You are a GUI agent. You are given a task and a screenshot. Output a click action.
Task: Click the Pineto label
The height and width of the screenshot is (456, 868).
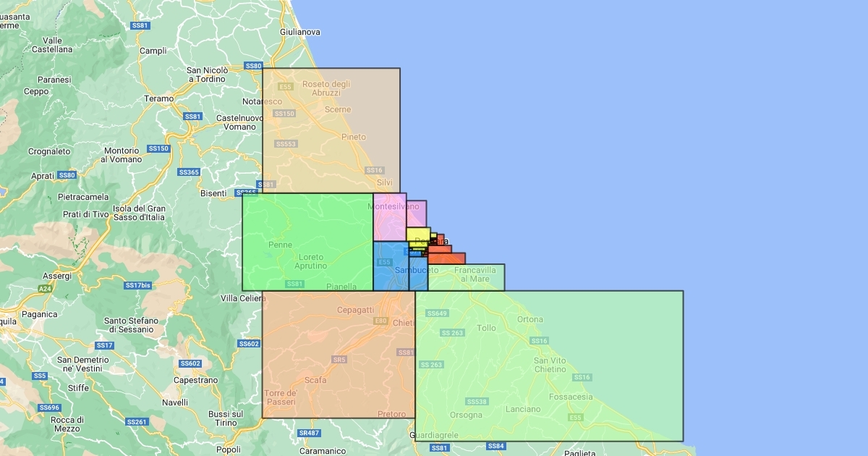coord(354,137)
